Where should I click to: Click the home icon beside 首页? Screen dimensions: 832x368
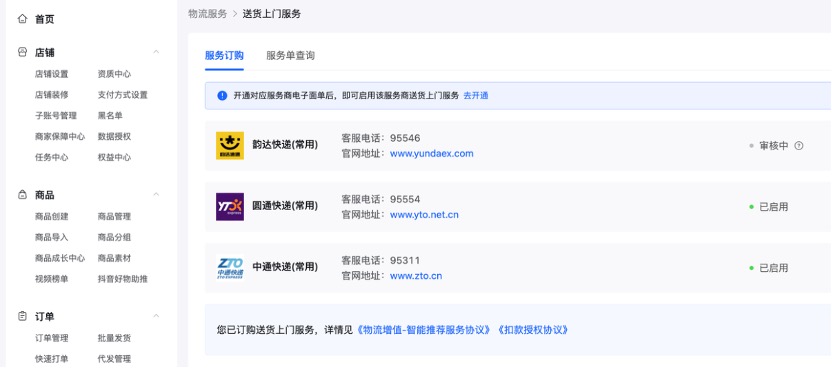22,19
